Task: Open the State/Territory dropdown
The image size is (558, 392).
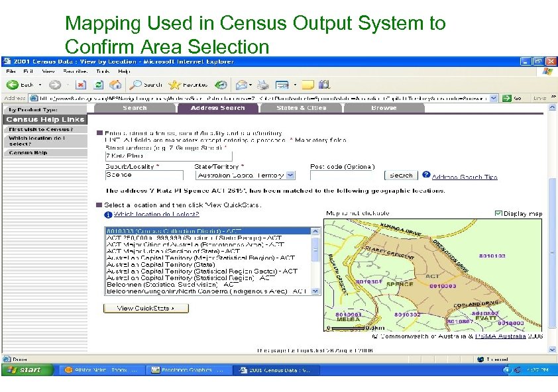Action: [x=290, y=175]
